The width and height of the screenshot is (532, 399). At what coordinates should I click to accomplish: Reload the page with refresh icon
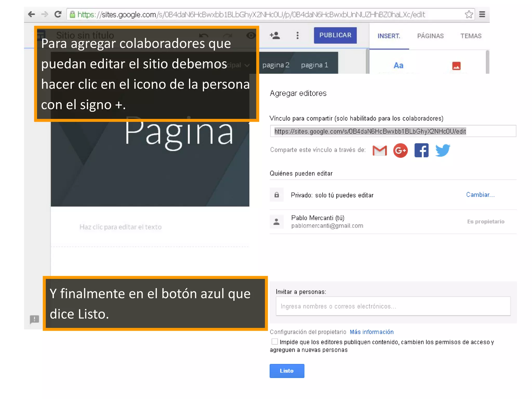pos(58,14)
